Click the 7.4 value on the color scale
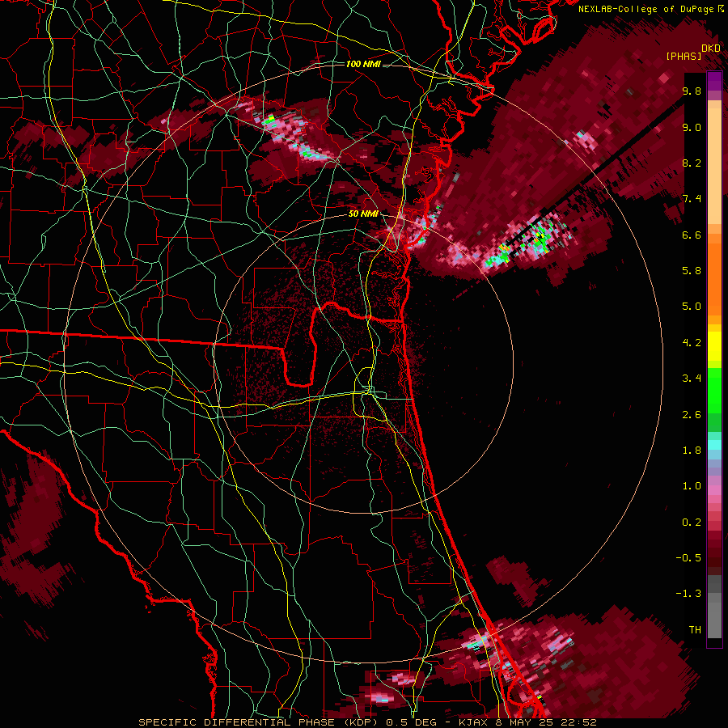 coord(692,199)
